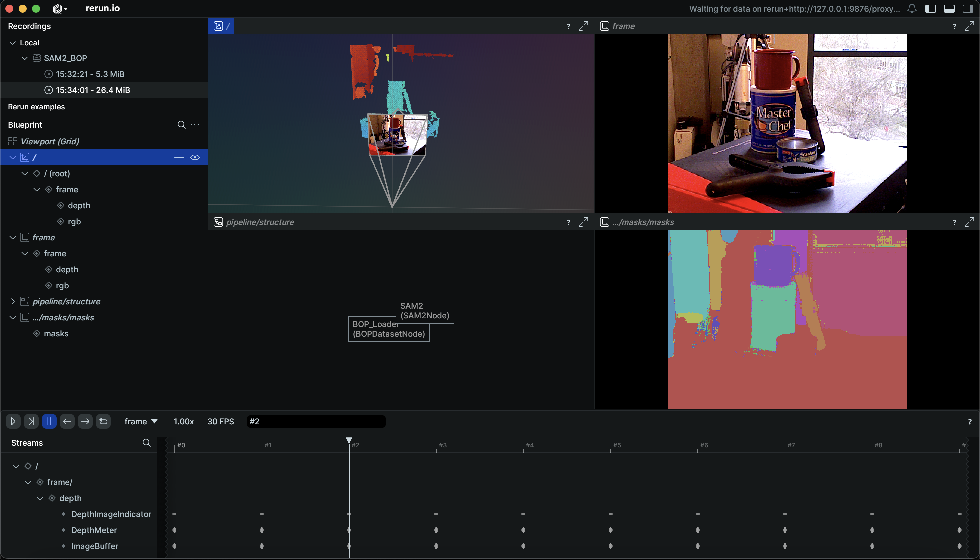Click the 1.00x playback speed

pos(183,422)
